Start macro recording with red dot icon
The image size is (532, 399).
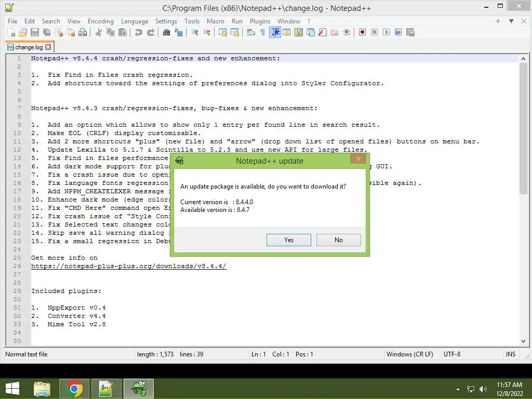(x=362, y=32)
